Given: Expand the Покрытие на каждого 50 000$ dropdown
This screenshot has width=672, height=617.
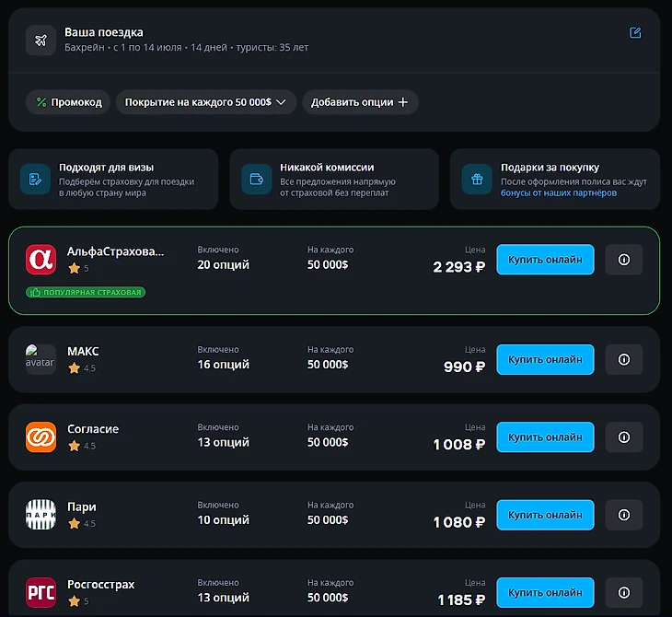Looking at the screenshot, I should coord(205,102).
